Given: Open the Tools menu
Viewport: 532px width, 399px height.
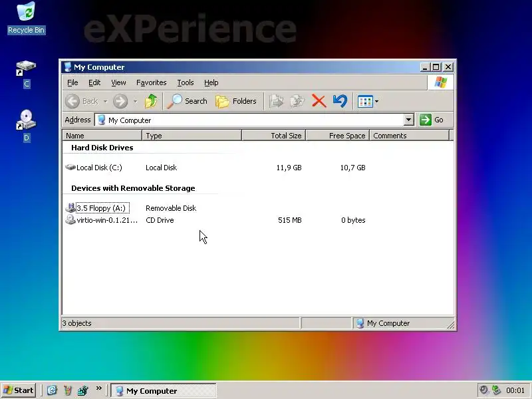Looking at the screenshot, I should coord(186,82).
